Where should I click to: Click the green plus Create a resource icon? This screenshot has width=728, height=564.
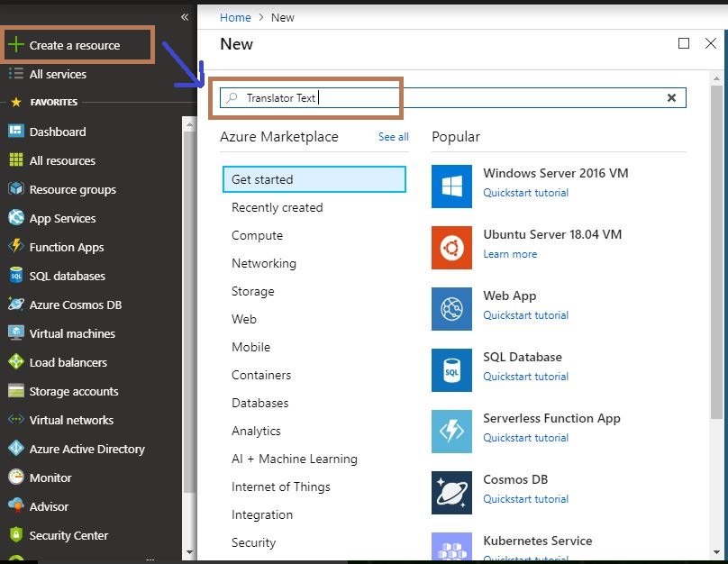coord(16,45)
